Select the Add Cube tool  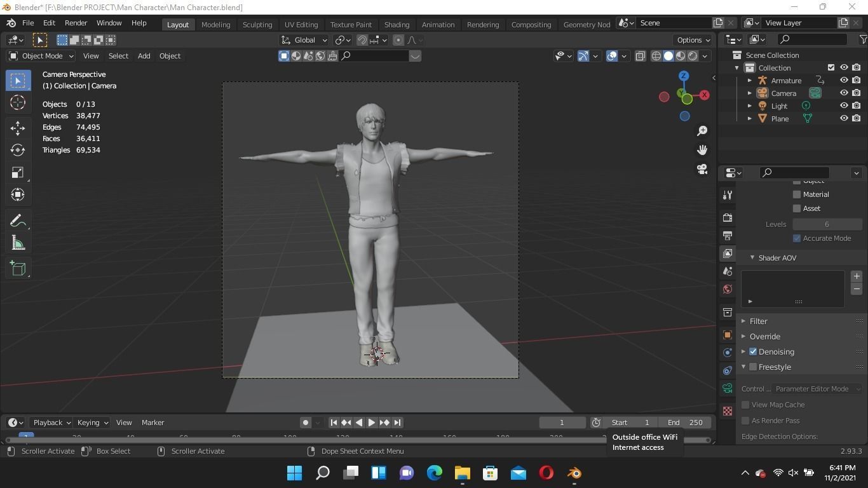18,268
